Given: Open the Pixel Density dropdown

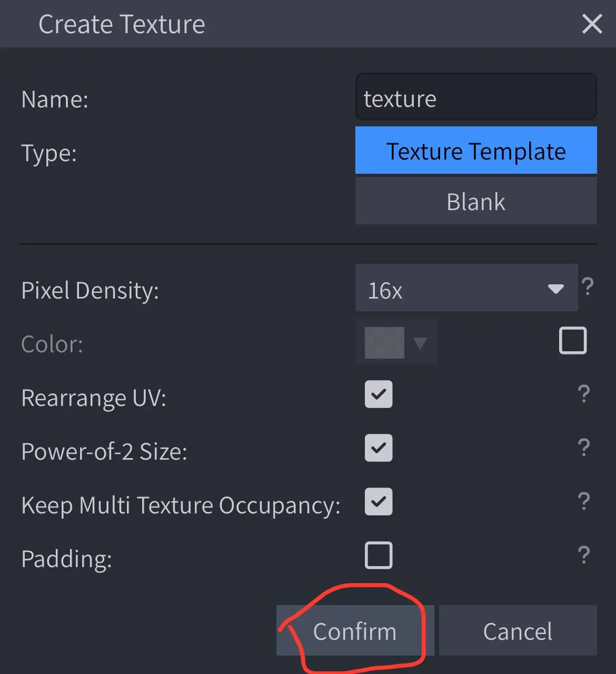Looking at the screenshot, I should tap(466, 288).
